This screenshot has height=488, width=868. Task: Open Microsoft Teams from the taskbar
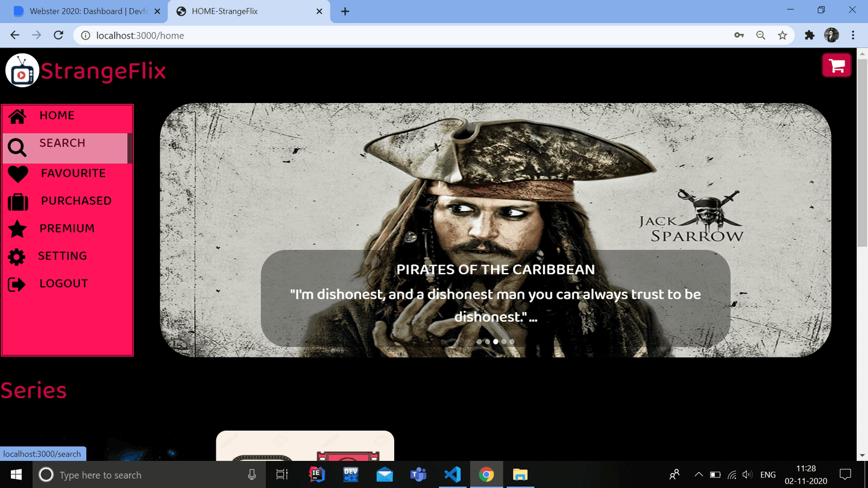(x=418, y=475)
